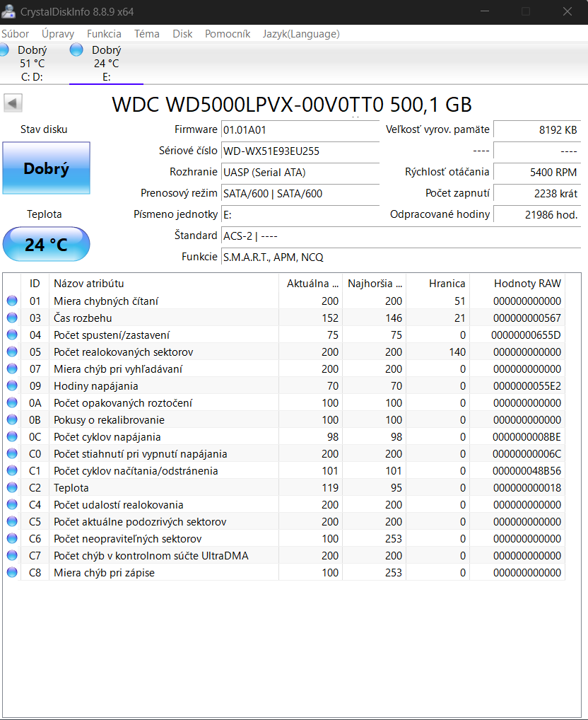Click the blue status orb for C: D: disk
Screen dimensions: 588x720
[4, 50]
